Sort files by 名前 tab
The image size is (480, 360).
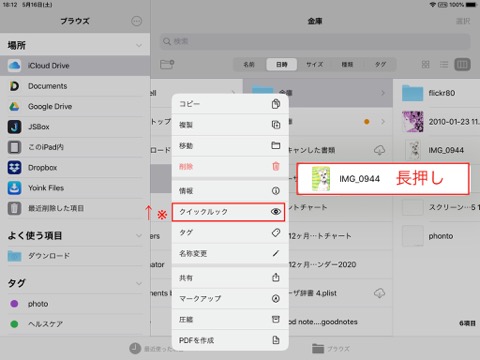249,64
